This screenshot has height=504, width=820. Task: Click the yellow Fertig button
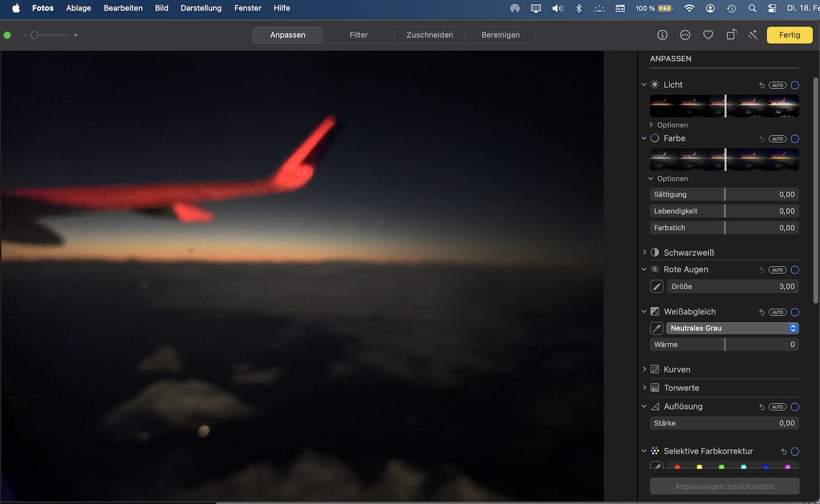pyautogui.click(x=789, y=35)
